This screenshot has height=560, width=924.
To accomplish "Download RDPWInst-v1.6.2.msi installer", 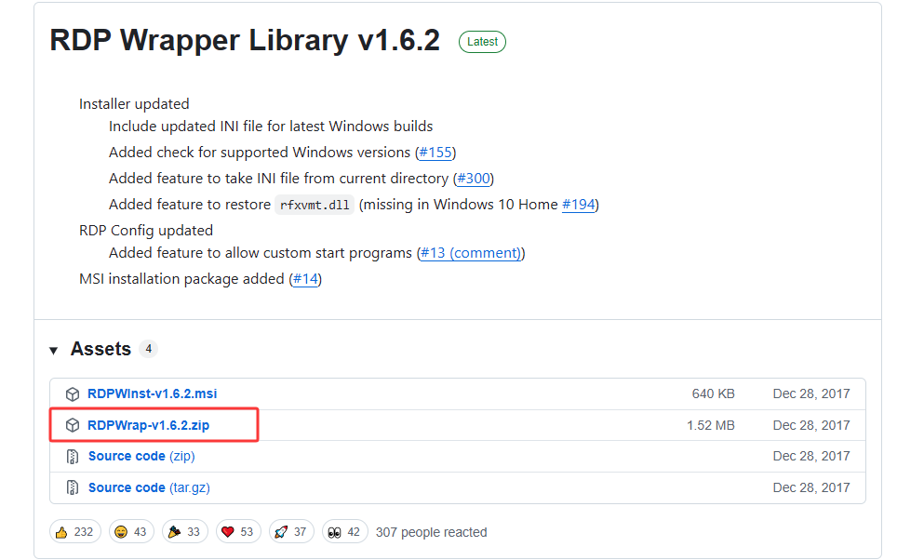I will [152, 393].
